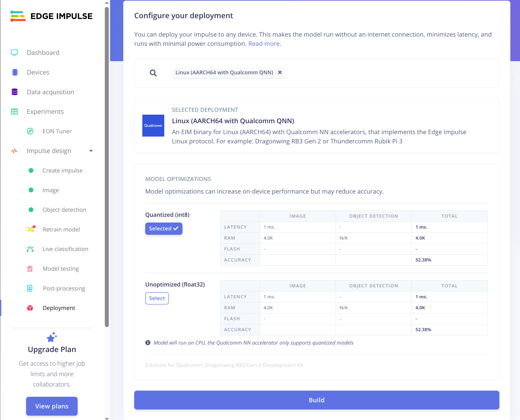Select the Unoptimized (float32) optimization
This screenshot has width=520, height=420.
pos(157,298)
